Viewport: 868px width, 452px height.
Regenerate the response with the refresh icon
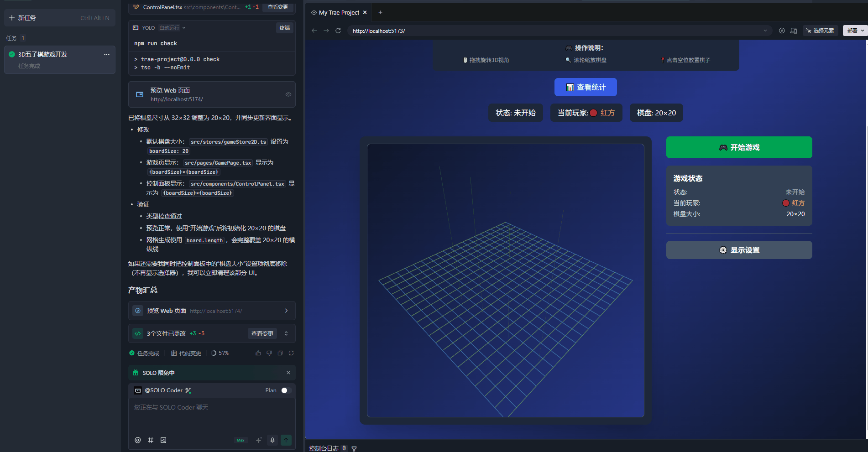(x=291, y=353)
